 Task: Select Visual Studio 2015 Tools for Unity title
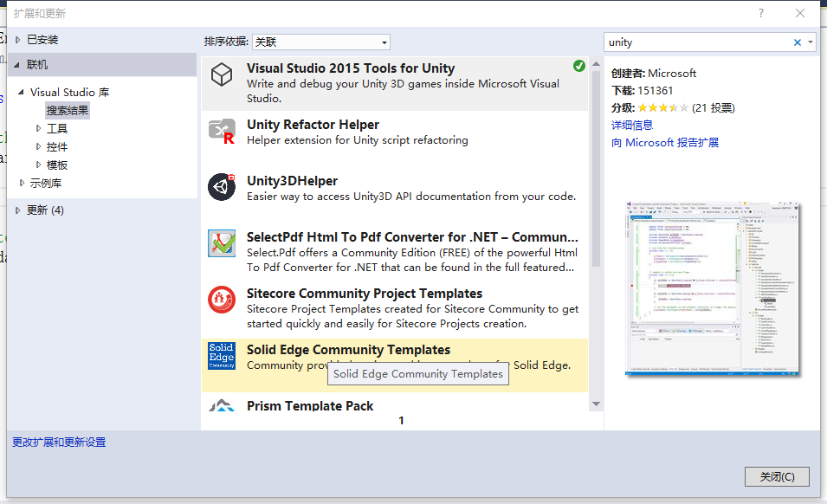coord(351,68)
